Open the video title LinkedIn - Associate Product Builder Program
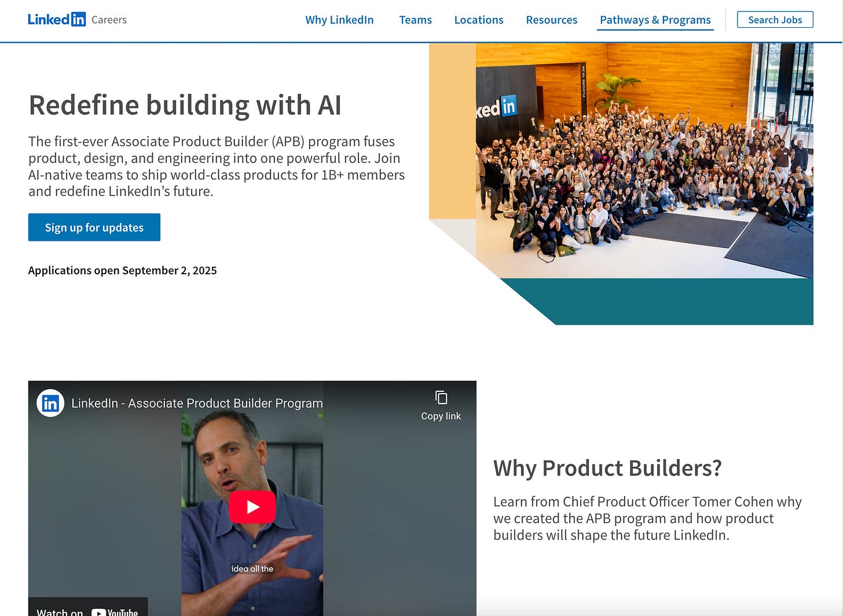 point(197,403)
